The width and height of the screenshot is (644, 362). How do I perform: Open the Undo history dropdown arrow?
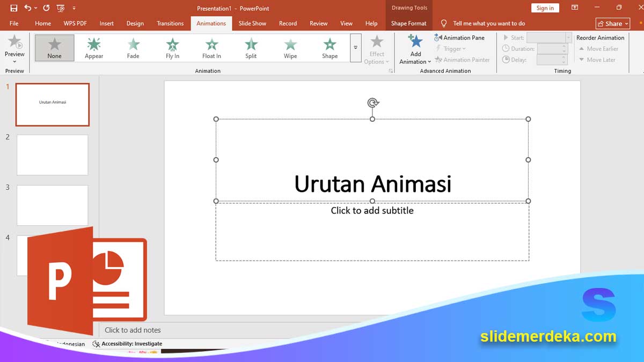point(35,8)
